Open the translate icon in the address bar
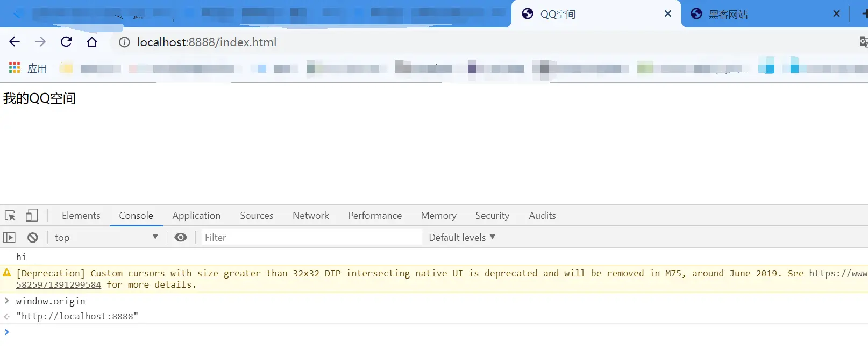868x349 pixels. (x=863, y=42)
